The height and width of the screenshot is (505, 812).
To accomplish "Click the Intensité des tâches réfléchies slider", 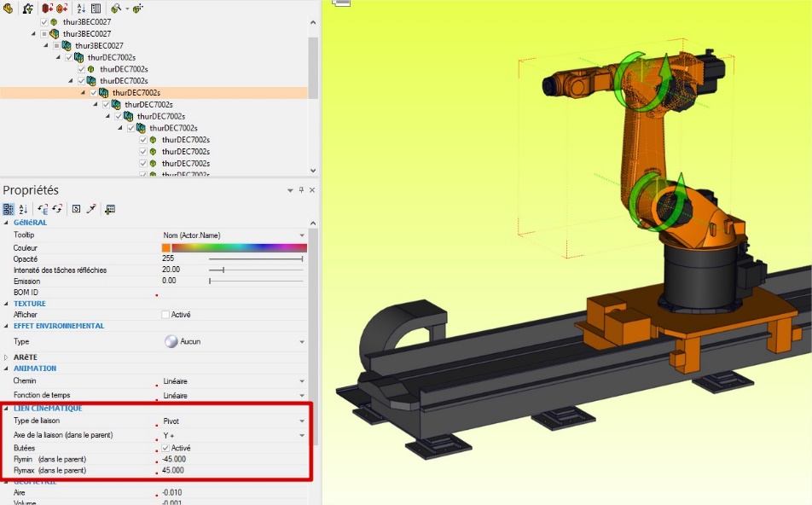I will tap(256, 270).
